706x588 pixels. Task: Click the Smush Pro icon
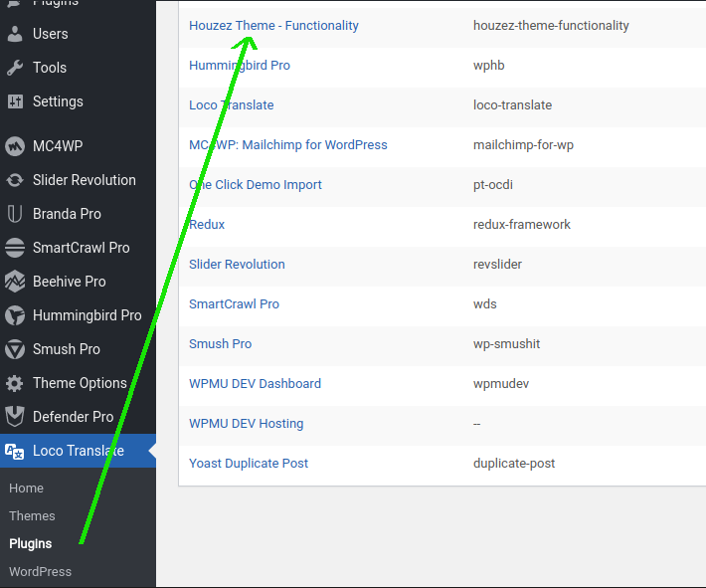[15, 349]
